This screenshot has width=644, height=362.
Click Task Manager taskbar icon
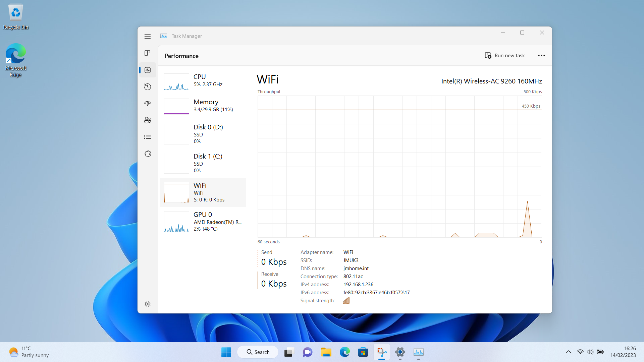pos(419,352)
